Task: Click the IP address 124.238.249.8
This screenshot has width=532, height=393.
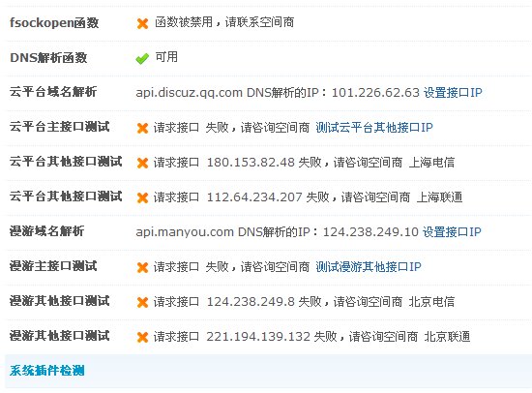Action: (251, 302)
